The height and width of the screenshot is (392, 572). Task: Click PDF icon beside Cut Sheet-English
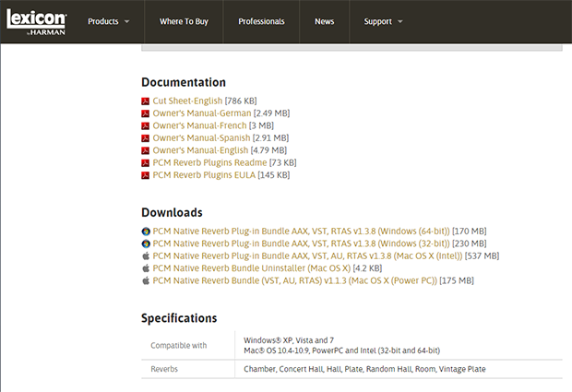pos(145,101)
